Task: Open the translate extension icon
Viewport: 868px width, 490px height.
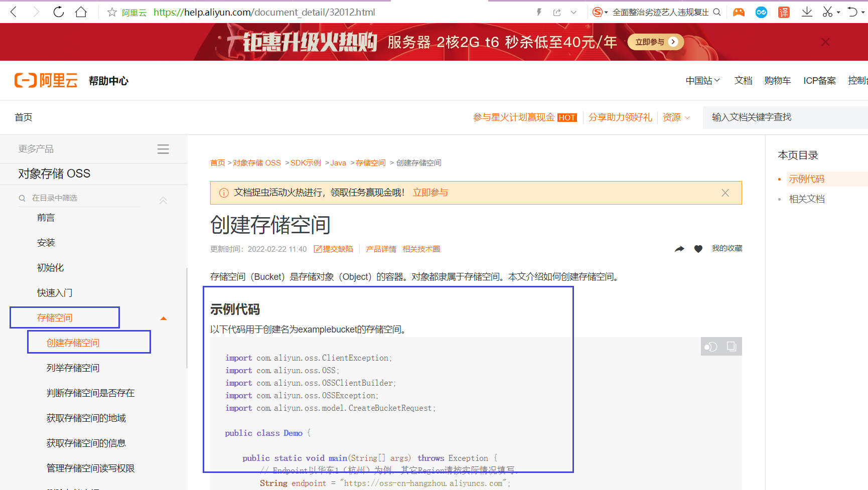Action: pos(784,12)
